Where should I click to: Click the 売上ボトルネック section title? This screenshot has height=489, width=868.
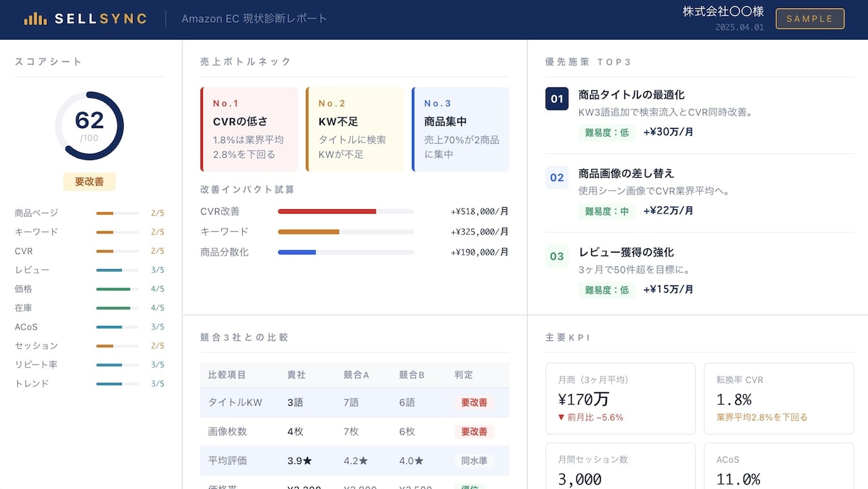pyautogui.click(x=246, y=62)
